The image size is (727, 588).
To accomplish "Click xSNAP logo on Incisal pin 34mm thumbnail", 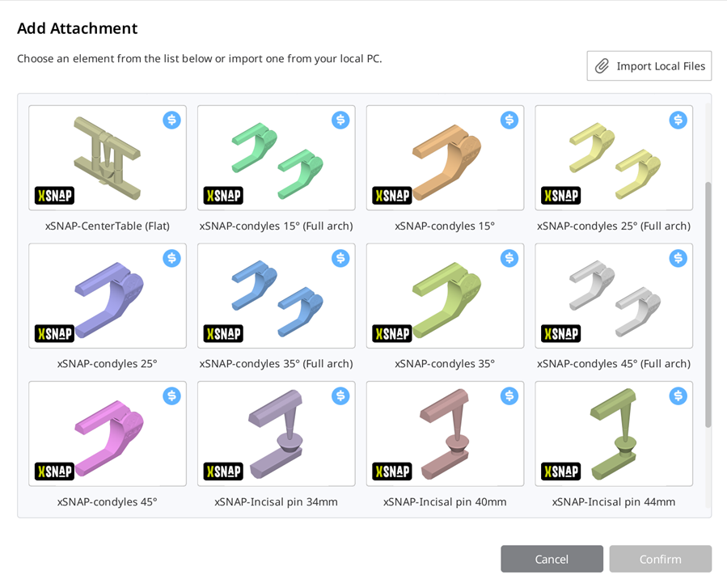I will coord(223,471).
